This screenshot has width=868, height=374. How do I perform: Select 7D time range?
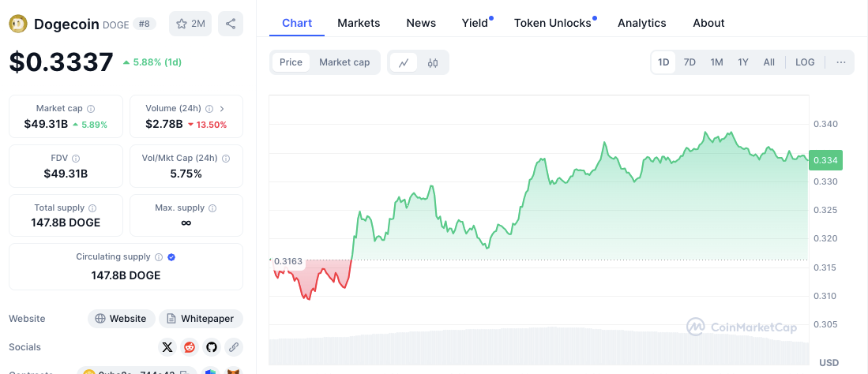point(690,62)
